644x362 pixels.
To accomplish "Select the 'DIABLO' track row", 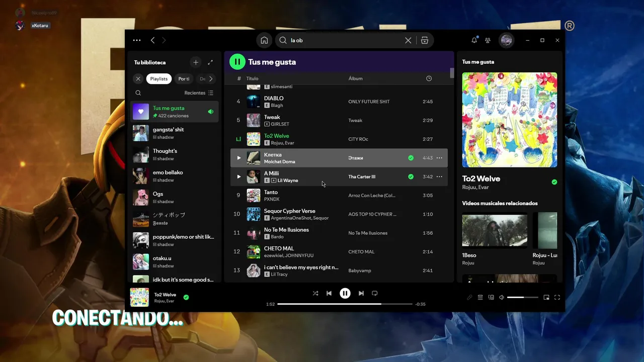I will click(x=339, y=102).
